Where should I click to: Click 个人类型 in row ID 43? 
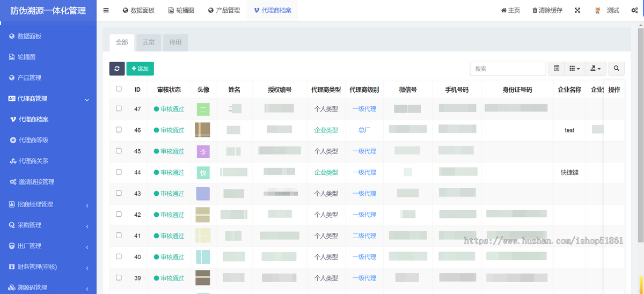(x=326, y=193)
